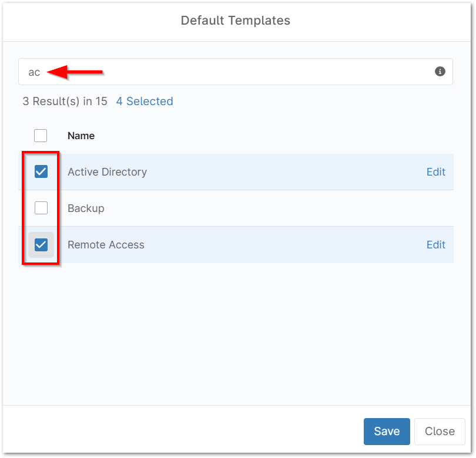Viewport: 476px width, 458px height.
Task: Select the Backup row name
Action: click(x=86, y=208)
